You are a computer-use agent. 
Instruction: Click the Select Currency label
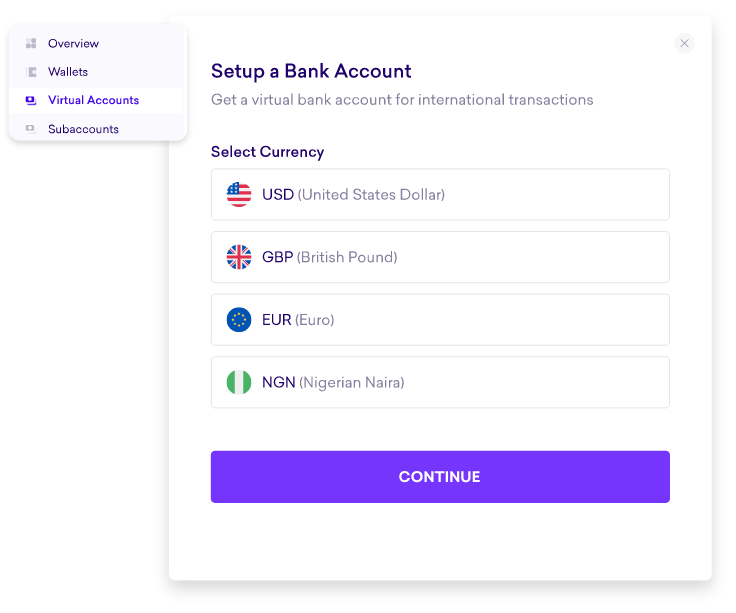[268, 152]
